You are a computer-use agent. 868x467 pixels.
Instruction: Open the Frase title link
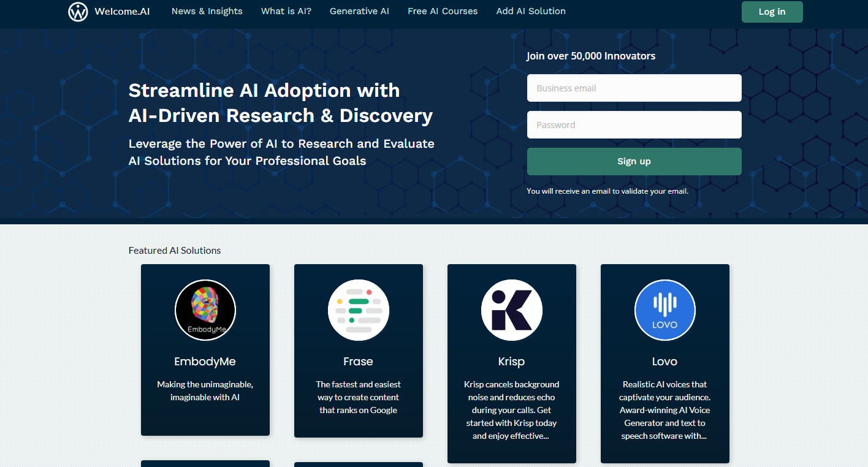359,362
